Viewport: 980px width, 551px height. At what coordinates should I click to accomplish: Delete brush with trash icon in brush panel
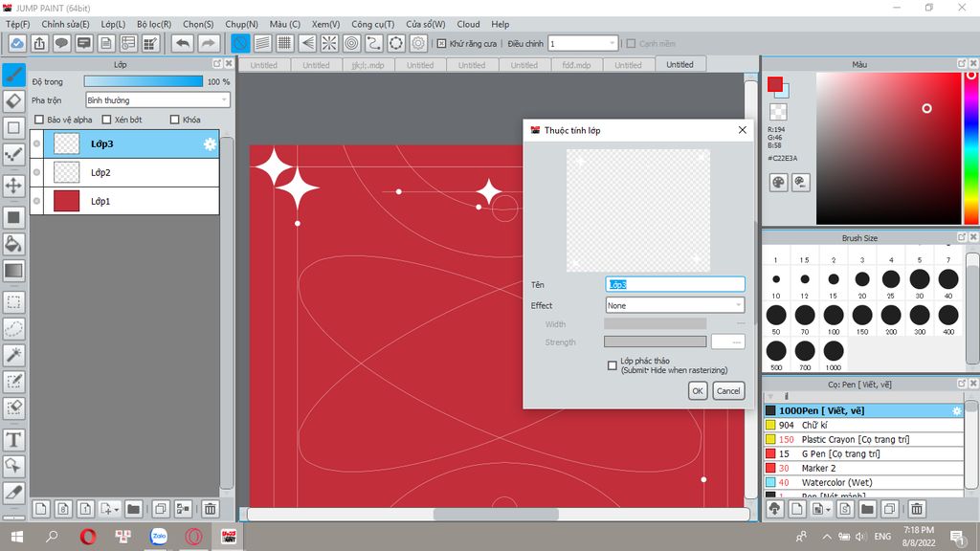click(916, 509)
